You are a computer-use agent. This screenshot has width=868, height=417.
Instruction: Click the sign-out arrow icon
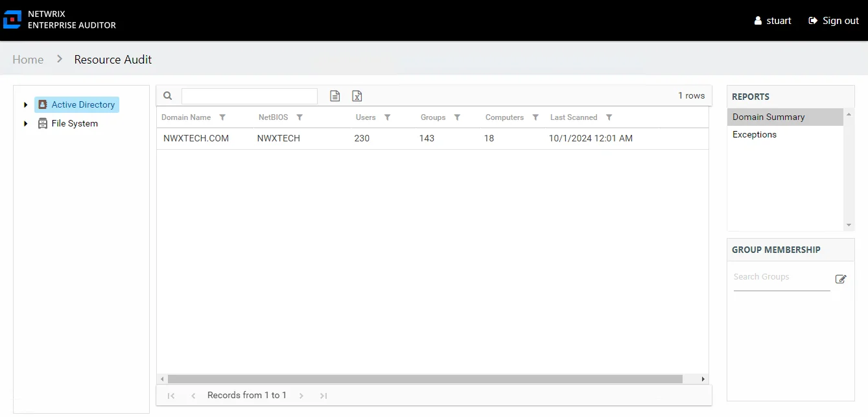[813, 21]
